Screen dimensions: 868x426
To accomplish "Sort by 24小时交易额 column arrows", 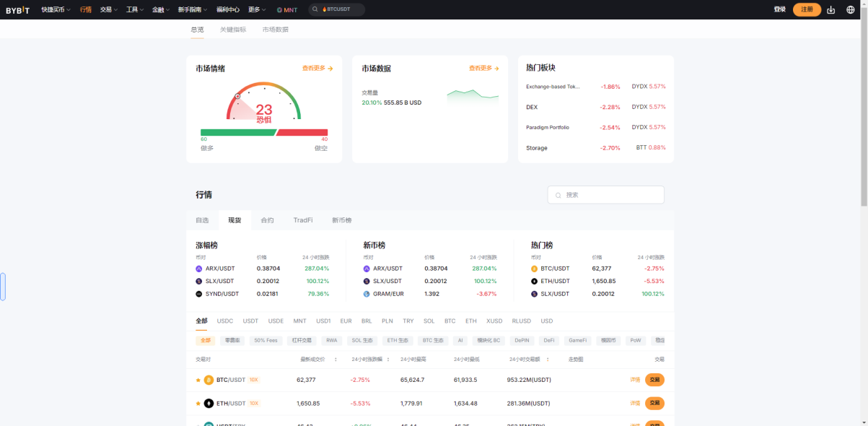I will tap(548, 359).
